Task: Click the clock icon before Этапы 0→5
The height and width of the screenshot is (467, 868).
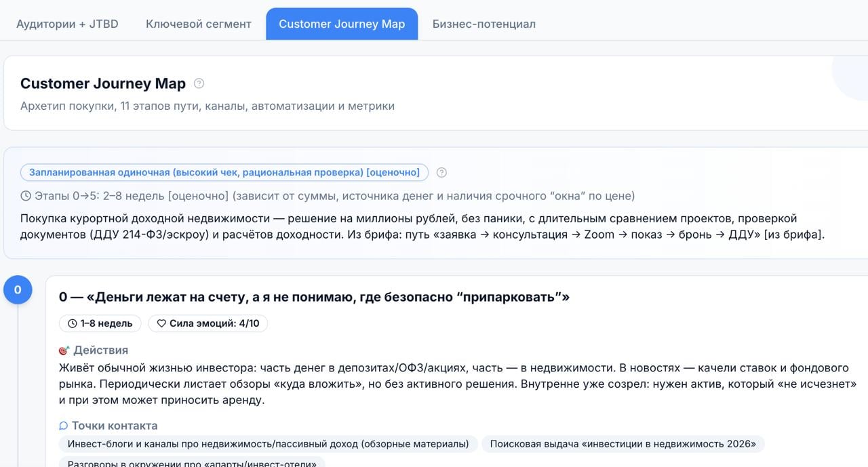Action: pyautogui.click(x=26, y=196)
